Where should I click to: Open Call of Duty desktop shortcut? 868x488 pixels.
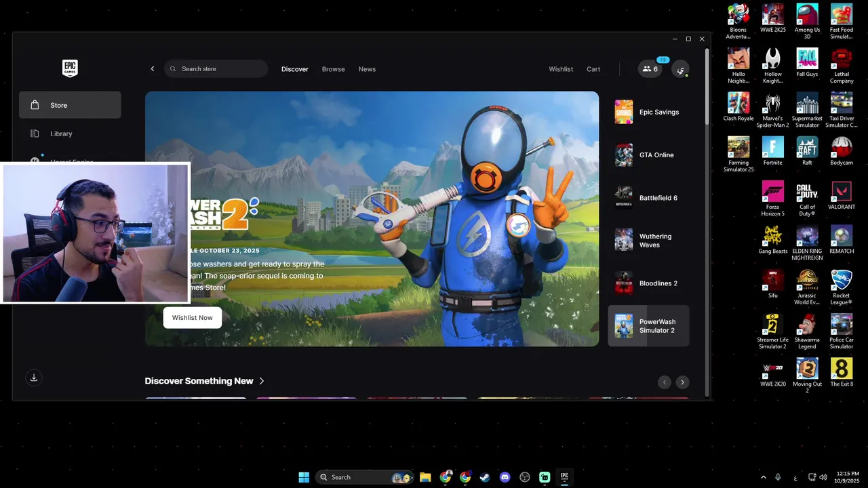(807, 199)
